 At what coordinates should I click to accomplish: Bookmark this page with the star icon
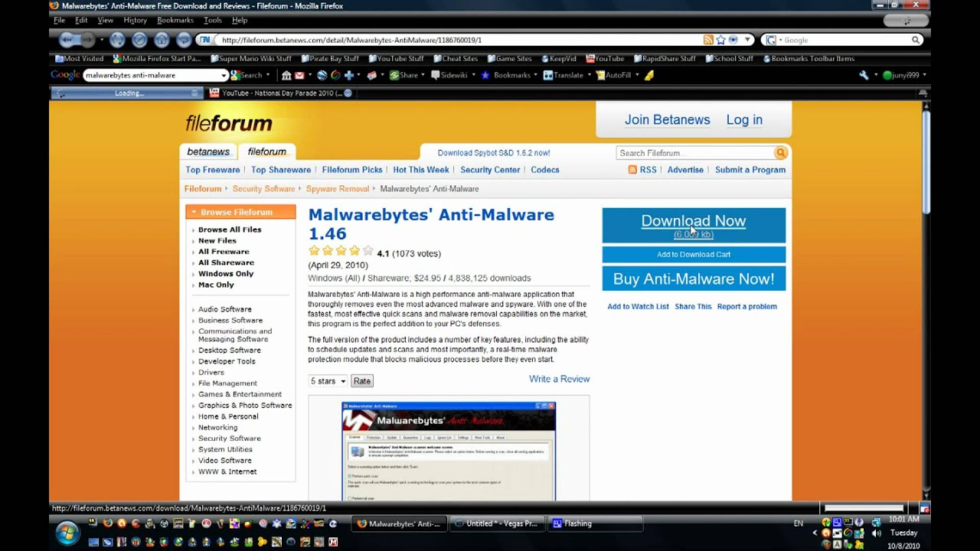click(721, 40)
